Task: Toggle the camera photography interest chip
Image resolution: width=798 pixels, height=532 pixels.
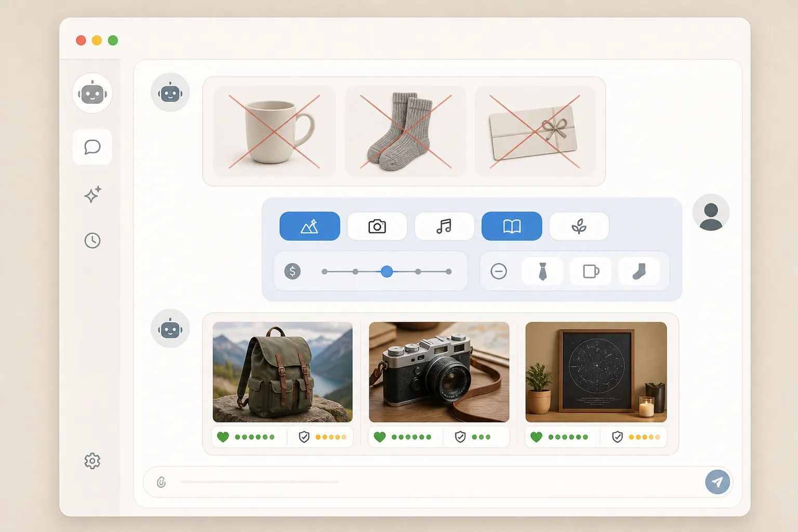Action: coord(377,226)
